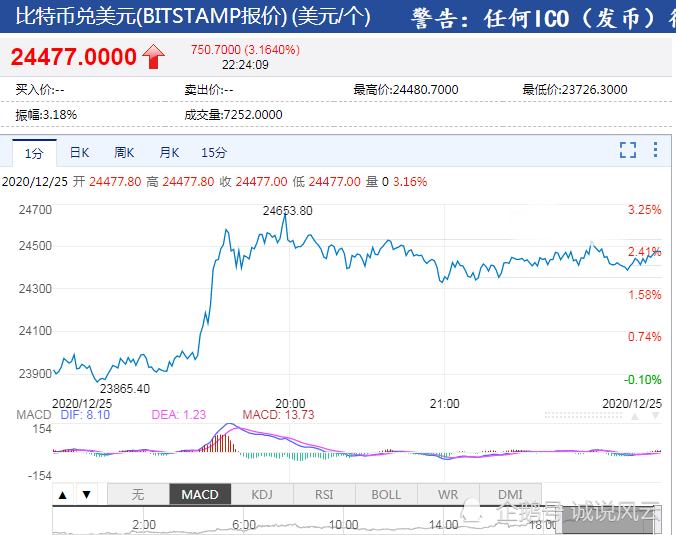The image size is (676, 535).
Task: Click the 成交量:7252.0000 value
Action: [233, 115]
